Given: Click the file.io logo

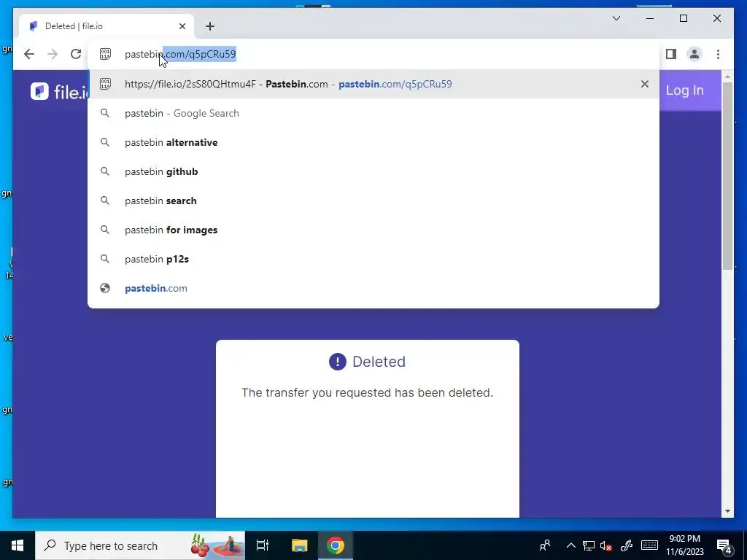Looking at the screenshot, I should [x=58, y=91].
